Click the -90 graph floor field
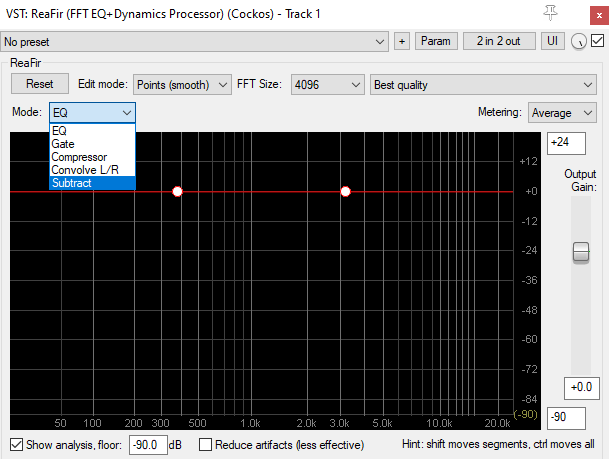This screenshot has width=609, height=459. 566,418
